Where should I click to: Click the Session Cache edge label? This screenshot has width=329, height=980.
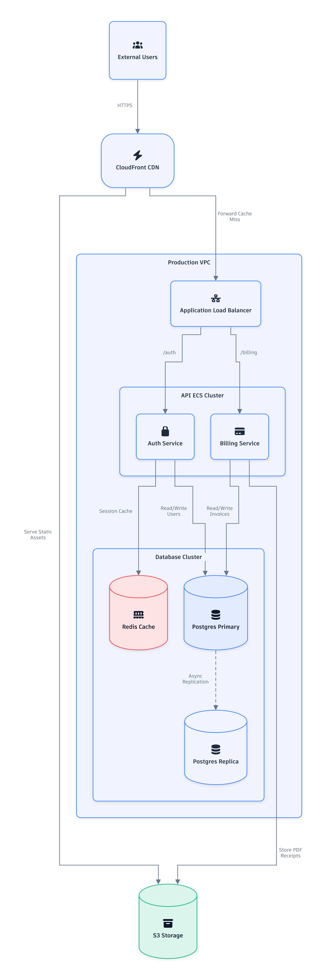(x=116, y=511)
